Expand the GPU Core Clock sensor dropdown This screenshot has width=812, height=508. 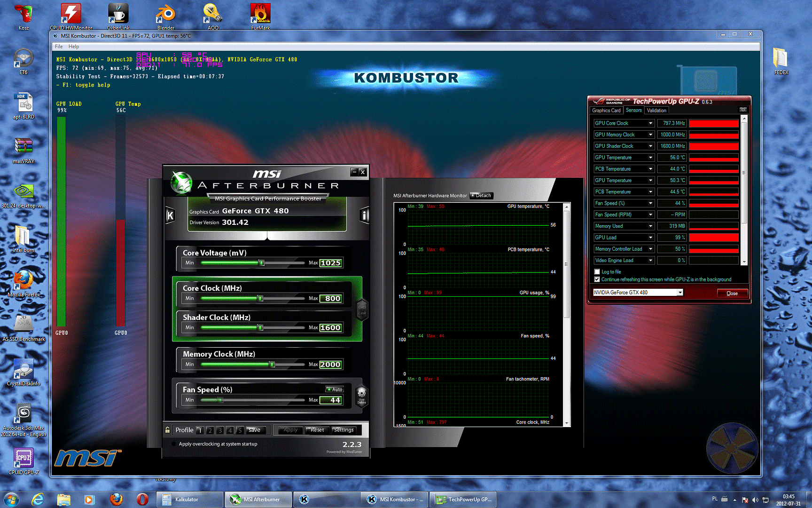pos(650,123)
